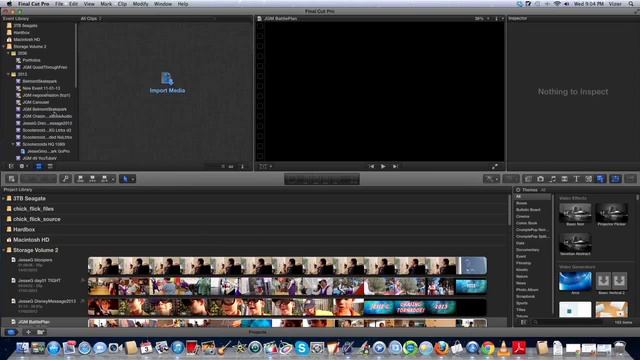Open the File menu
The image size is (640, 360).
(x=59, y=4)
